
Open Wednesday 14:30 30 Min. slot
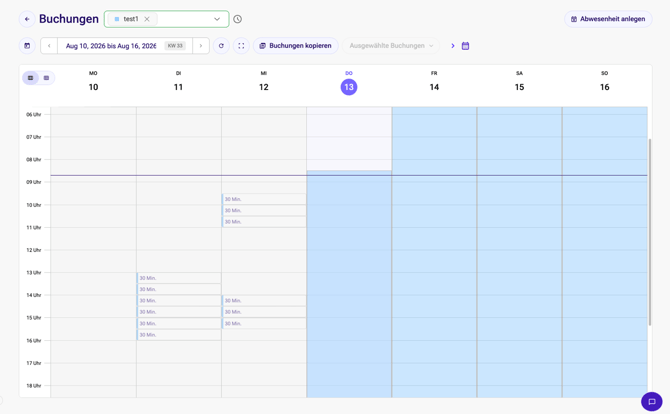(x=264, y=312)
